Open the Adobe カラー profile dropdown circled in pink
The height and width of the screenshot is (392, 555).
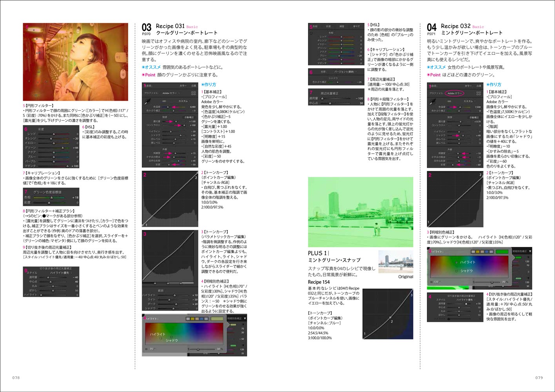point(455,93)
